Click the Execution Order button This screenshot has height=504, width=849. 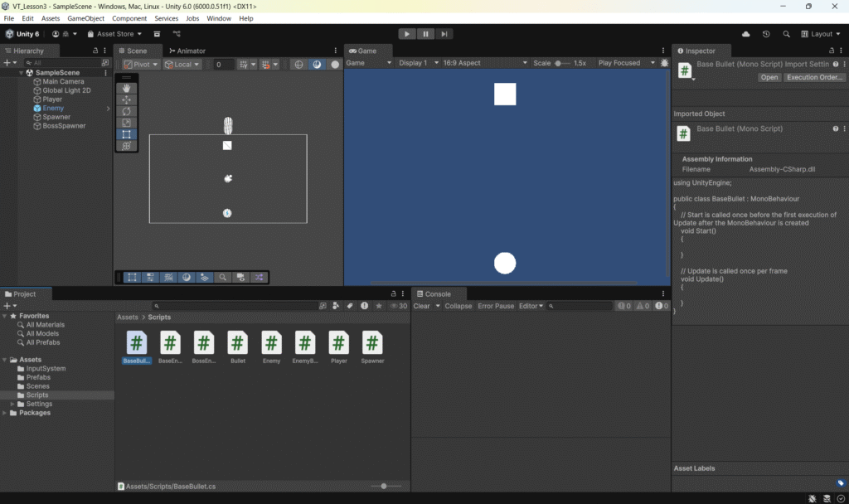[x=814, y=77]
